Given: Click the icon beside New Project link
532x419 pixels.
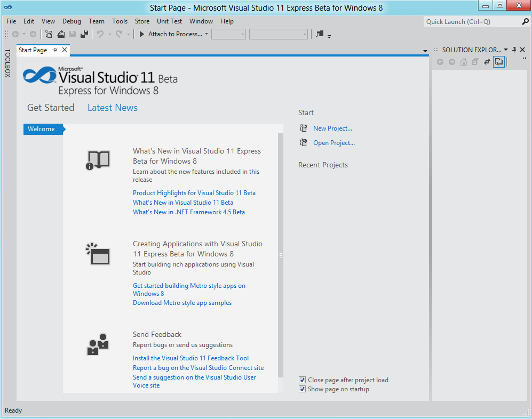Looking at the screenshot, I should (303, 128).
